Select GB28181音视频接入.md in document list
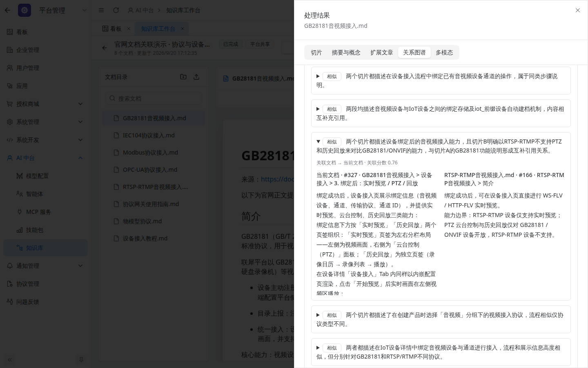588x368 pixels. [154, 118]
